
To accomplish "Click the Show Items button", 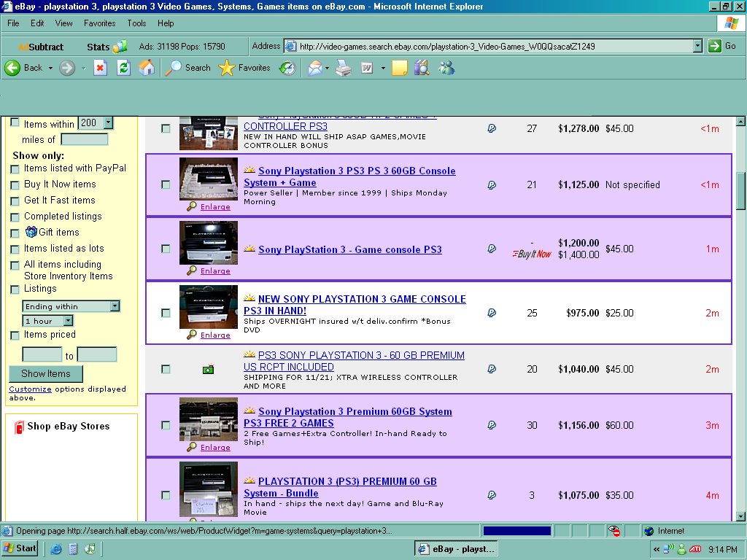I will pyautogui.click(x=46, y=374).
